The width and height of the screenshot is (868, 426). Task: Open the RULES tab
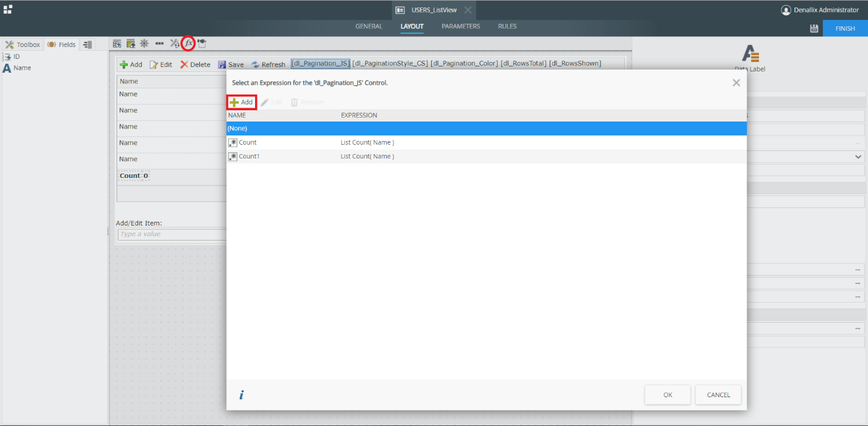[x=507, y=26]
